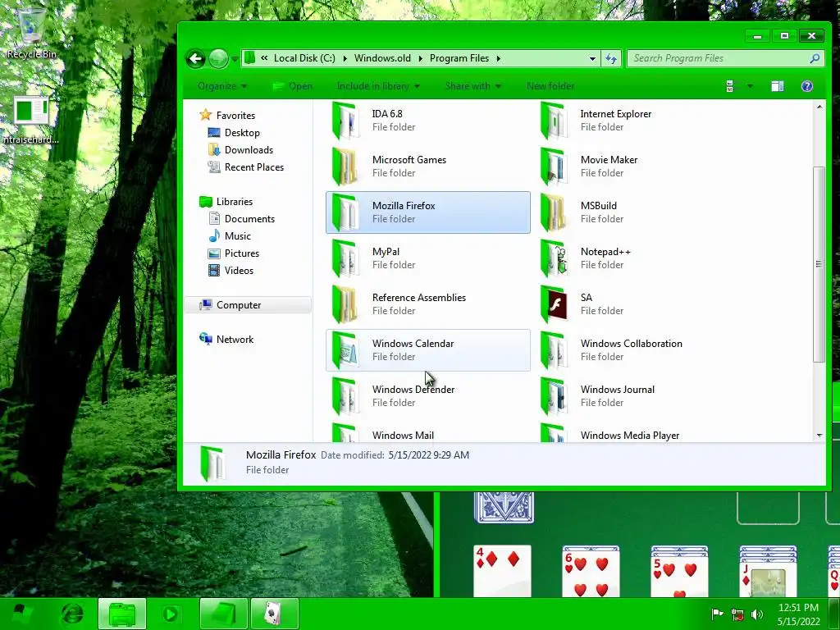840x630 pixels.
Task: Click Windows Mail folder name
Action: tap(403, 436)
